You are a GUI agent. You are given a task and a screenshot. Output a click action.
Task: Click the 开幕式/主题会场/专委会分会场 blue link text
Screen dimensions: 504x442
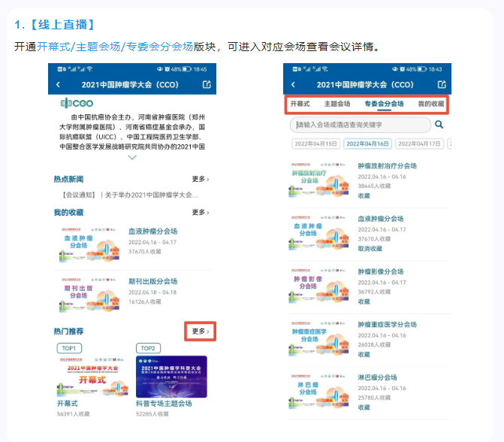click(115, 47)
